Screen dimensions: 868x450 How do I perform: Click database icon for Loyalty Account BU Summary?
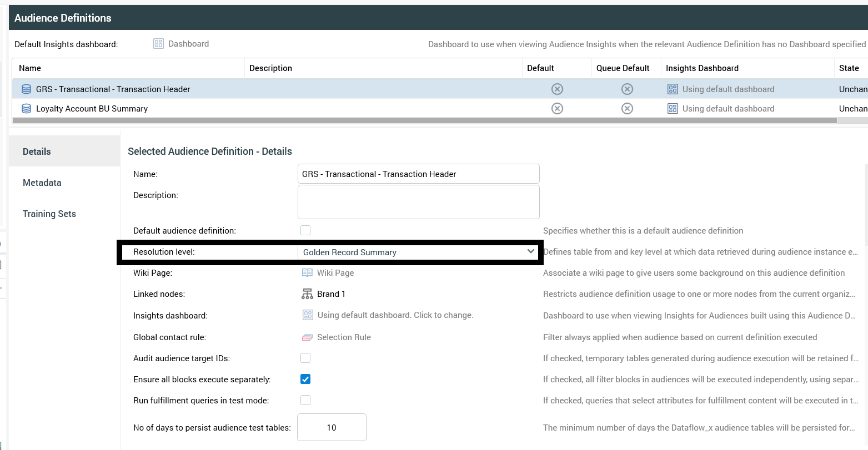pos(26,109)
